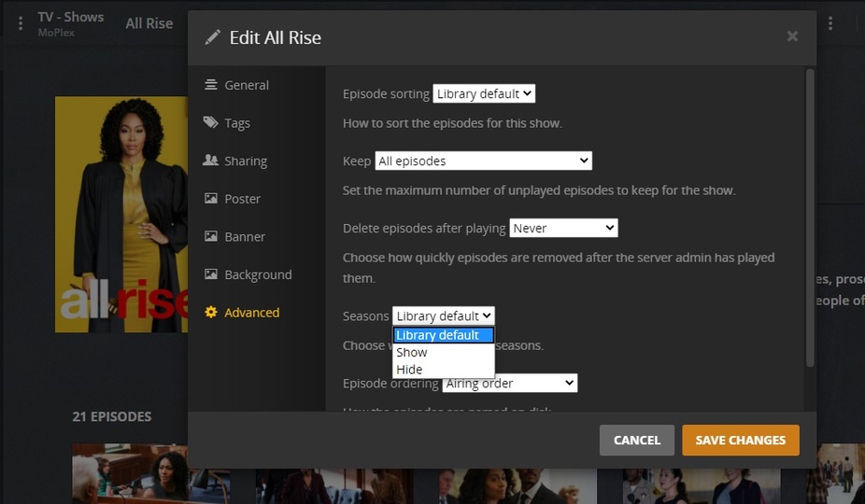
Task: Choose Hide in Seasons list
Action: coord(444,370)
